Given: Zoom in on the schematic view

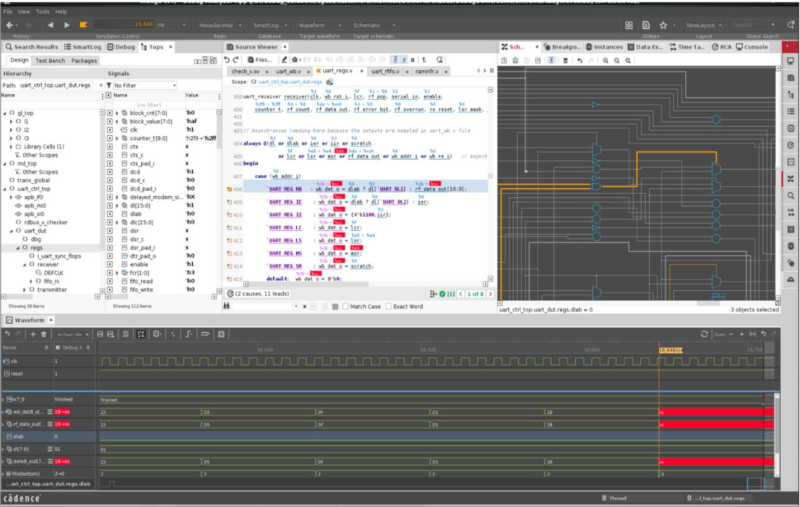Looking at the screenshot, I should 606,60.
